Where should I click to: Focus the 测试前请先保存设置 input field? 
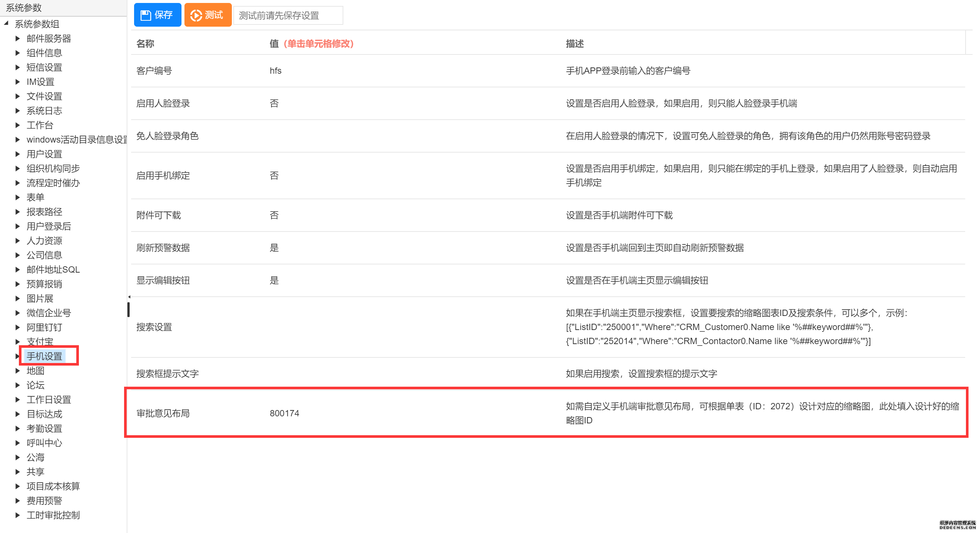[288, 16]
